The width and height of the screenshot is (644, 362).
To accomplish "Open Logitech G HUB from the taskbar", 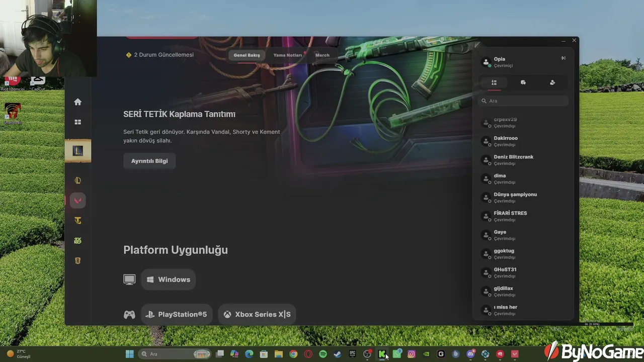I will pyautogui.click(x=441, y=354).
